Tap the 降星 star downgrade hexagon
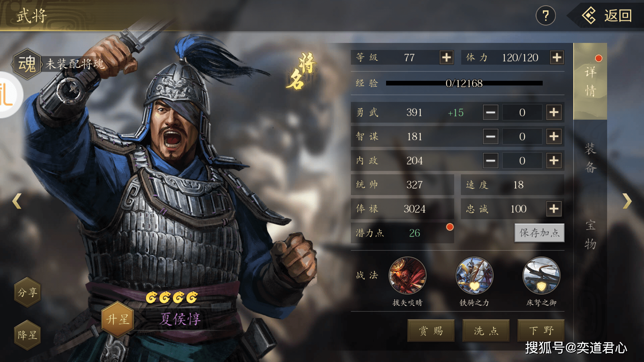 (x=28, y=335)
